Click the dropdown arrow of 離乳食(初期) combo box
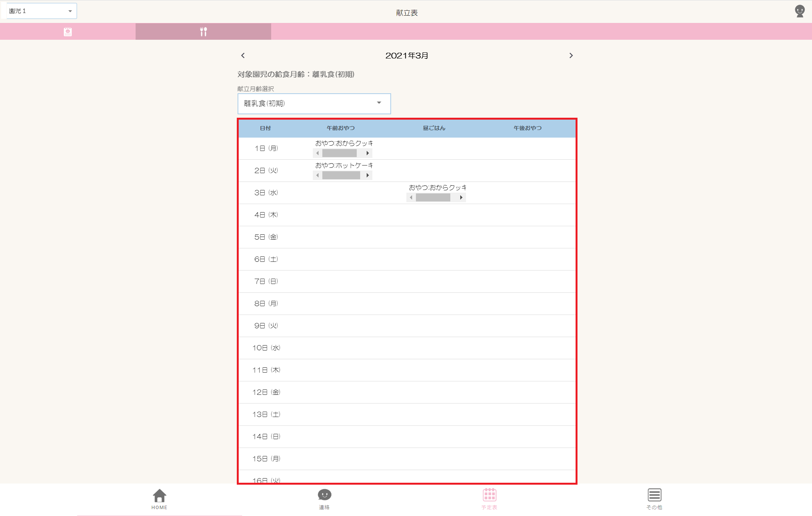 click(379, 103)
